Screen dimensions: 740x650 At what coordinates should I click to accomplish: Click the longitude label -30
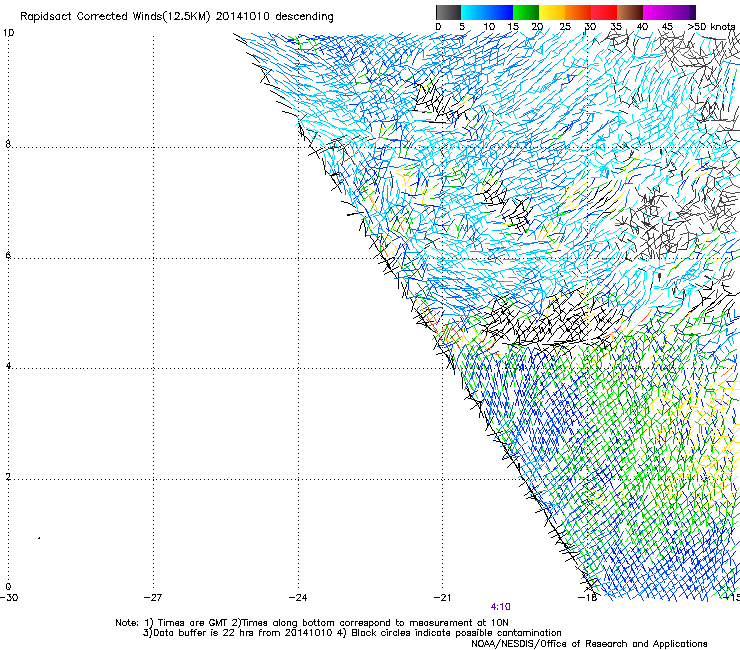pos(9,598)
